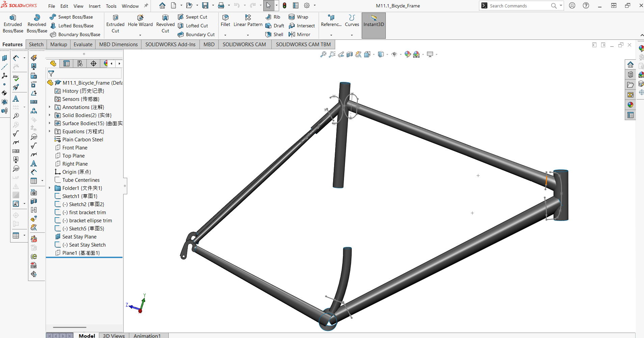The width and height of the screenshot is (644, 338).
Task: Open the Reference Geometry tool
Action: (331, 21)
